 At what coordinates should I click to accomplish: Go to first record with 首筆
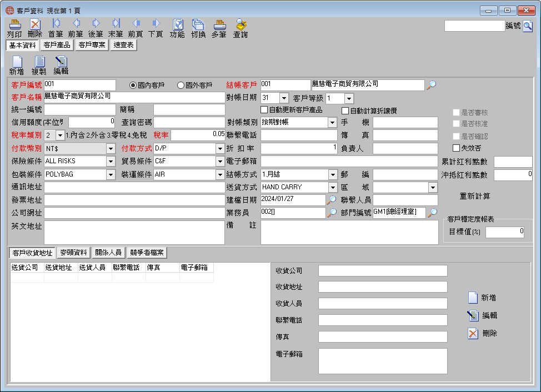click(56, 28)
